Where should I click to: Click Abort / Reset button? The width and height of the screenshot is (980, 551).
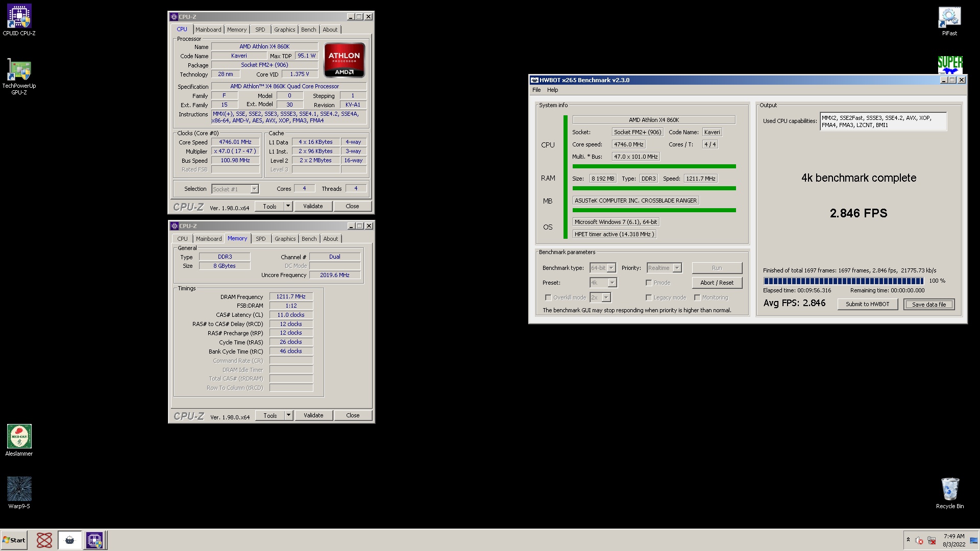click(717, 283)
